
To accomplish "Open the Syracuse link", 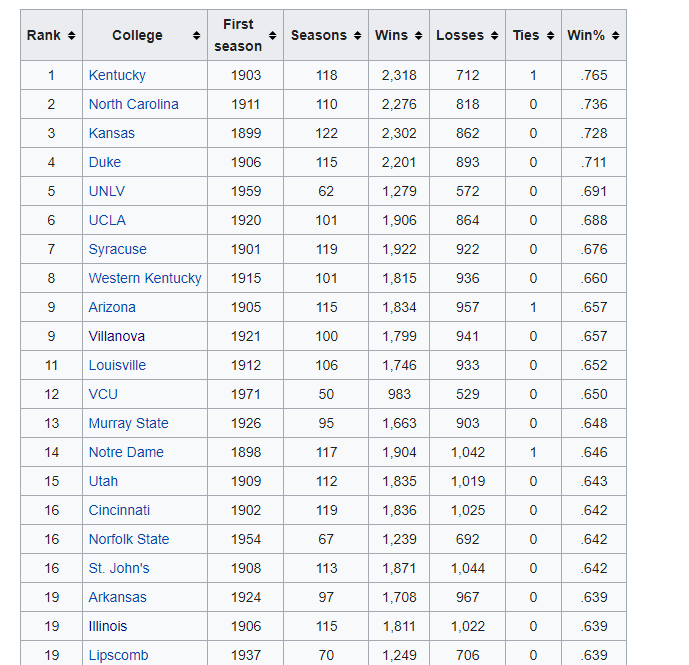I will coord(117,249).
